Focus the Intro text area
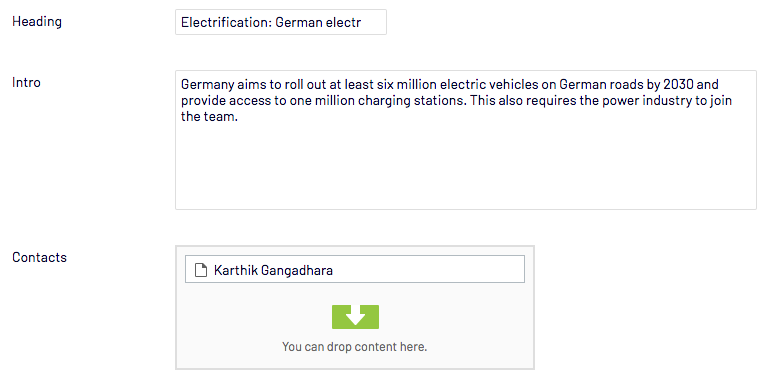This screenshot has height=384, width=775. coord(466,140)
